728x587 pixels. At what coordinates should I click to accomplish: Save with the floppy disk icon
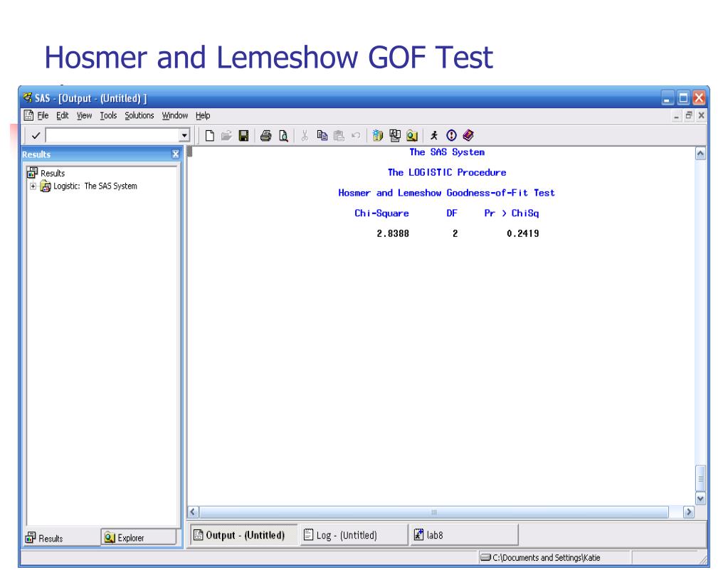pos(244,135)
